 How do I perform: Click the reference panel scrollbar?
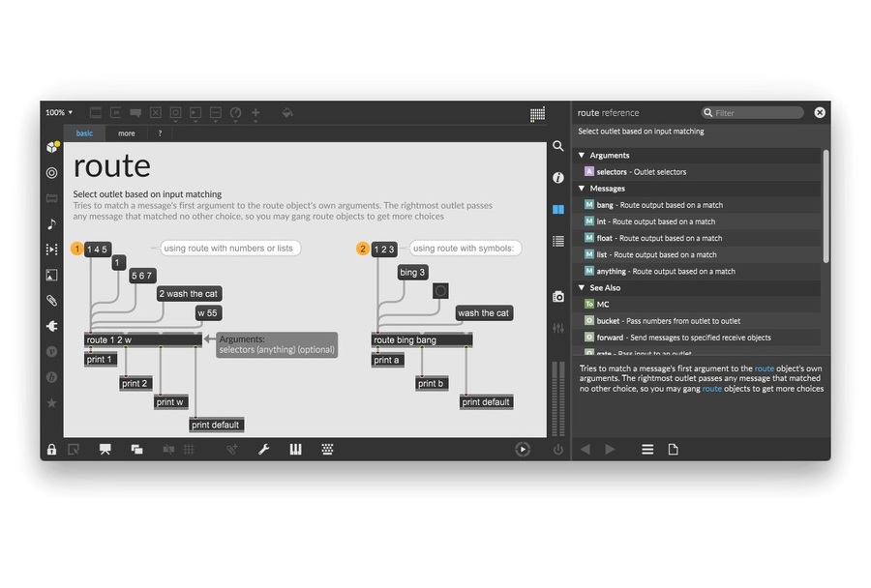[826, 207]
